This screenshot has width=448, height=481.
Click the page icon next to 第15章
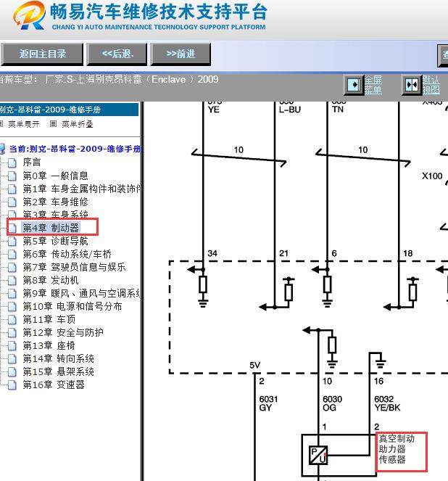12,371
